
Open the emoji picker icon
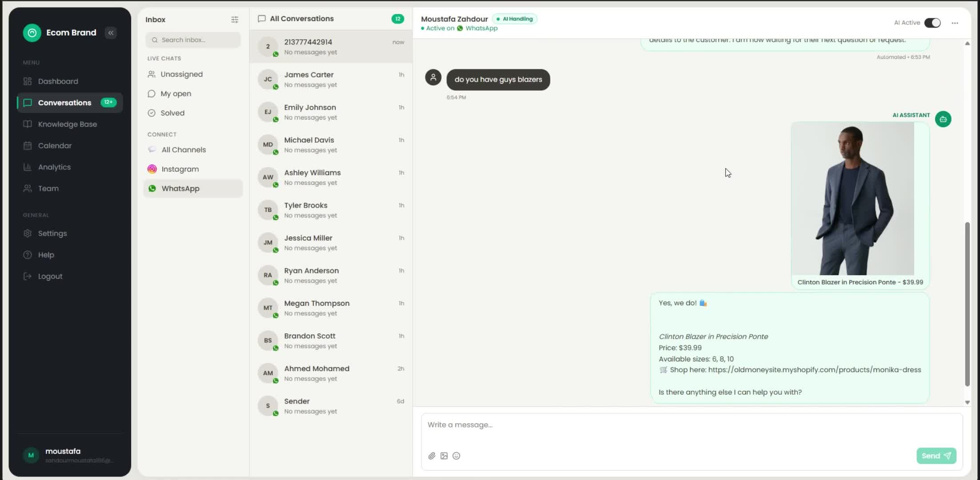point(456,456)
